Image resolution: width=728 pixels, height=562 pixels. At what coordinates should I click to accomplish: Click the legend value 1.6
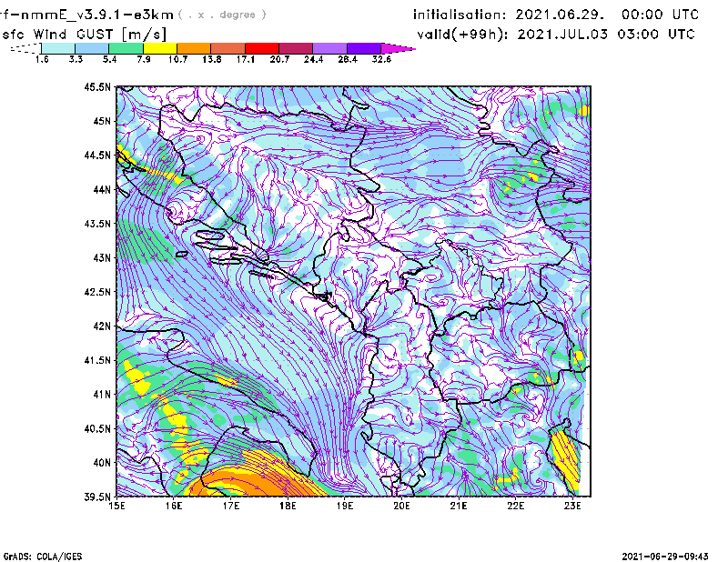coord(42,59)
